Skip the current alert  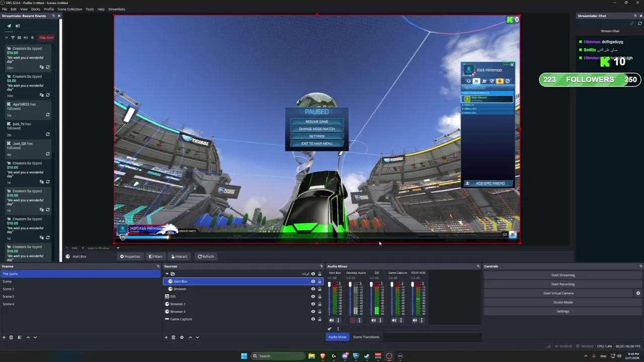click(46, 38)
